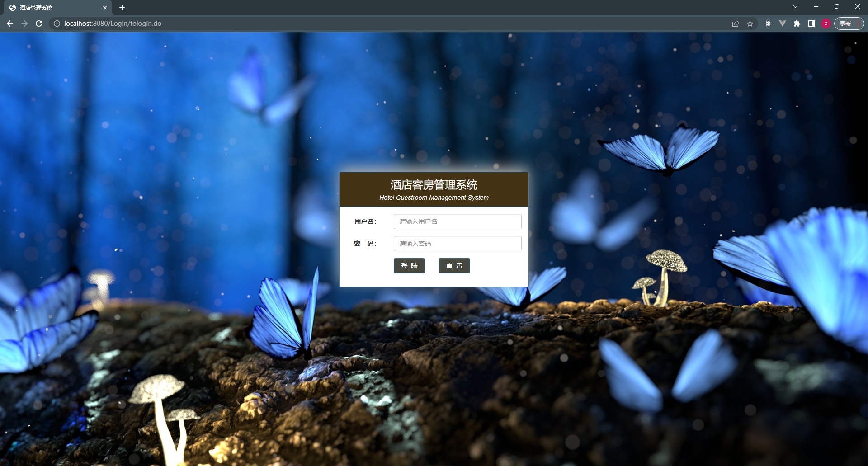Viewport: 868px width, 466px height.
Task: Click the browser back arrow
Action: [x=10, y=24]
